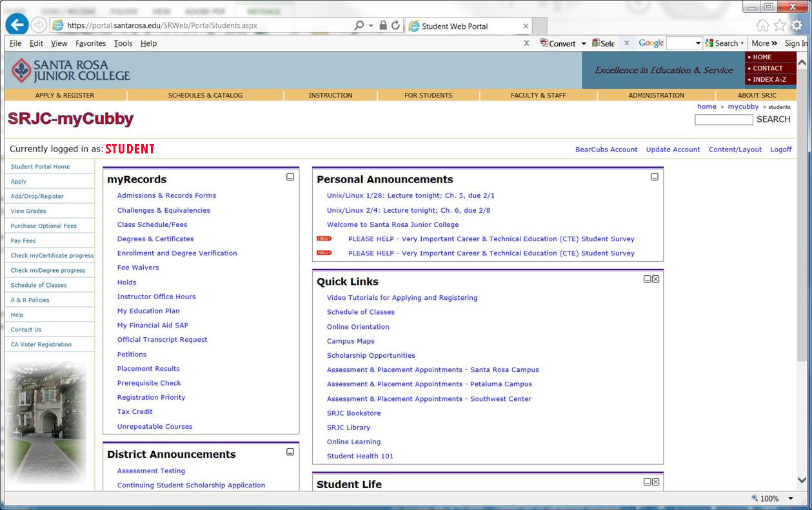Expand the Google search box dropdown
This screenshot has height=510, width=812.
698,43
